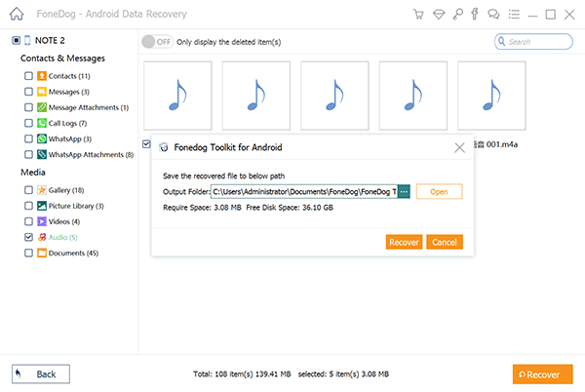Select the second audio thumbnail

[256, 96]
